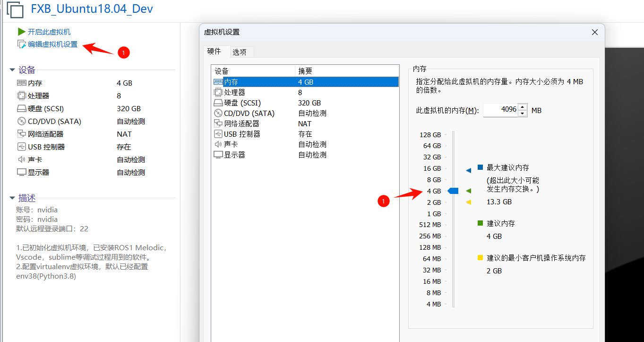Collapse the 描述 section in the left panel
The height and width of the screenshot is (342, 644).
pyautogui.click(x=12, y=198)
